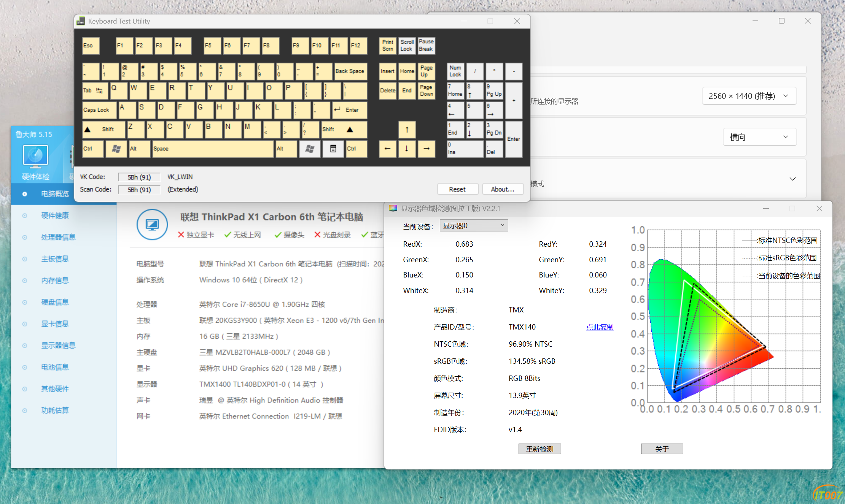Click the Reset button in Keyboard Test
The image size is (845, 504).
tap(457, 189)
